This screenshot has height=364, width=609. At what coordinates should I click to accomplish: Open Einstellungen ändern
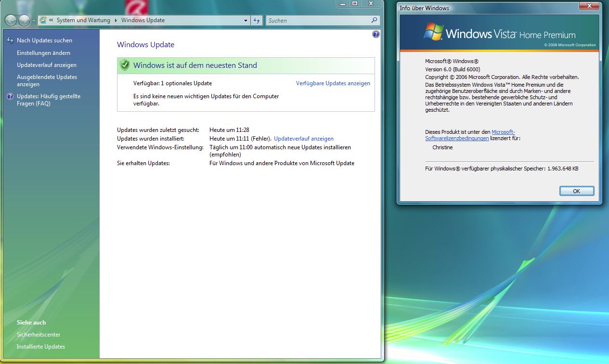click(43, 53)
